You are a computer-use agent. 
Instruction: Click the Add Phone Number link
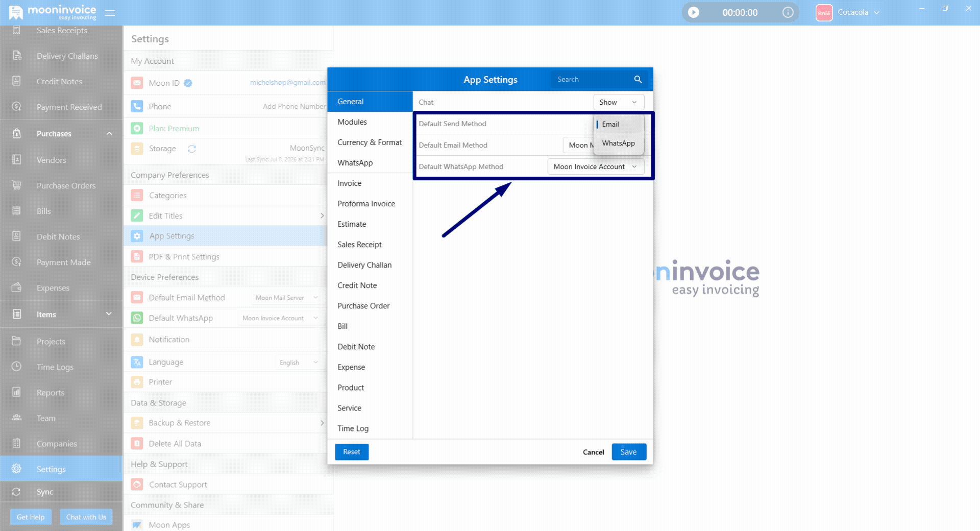(x=294, y=106)
